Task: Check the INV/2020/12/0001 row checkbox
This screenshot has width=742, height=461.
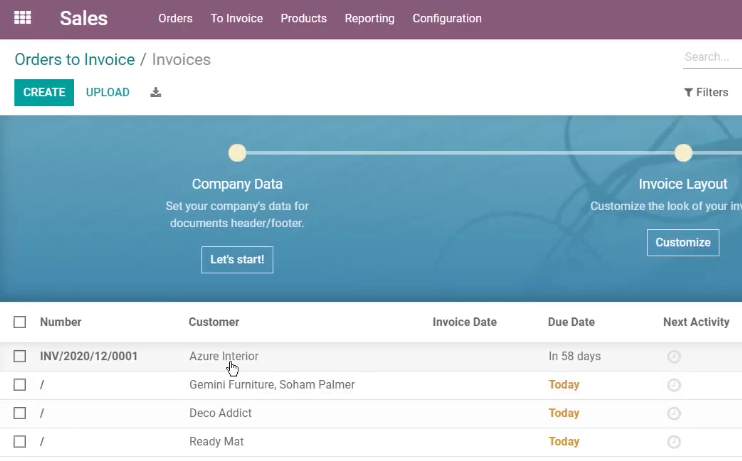Action: click(20, 356)
